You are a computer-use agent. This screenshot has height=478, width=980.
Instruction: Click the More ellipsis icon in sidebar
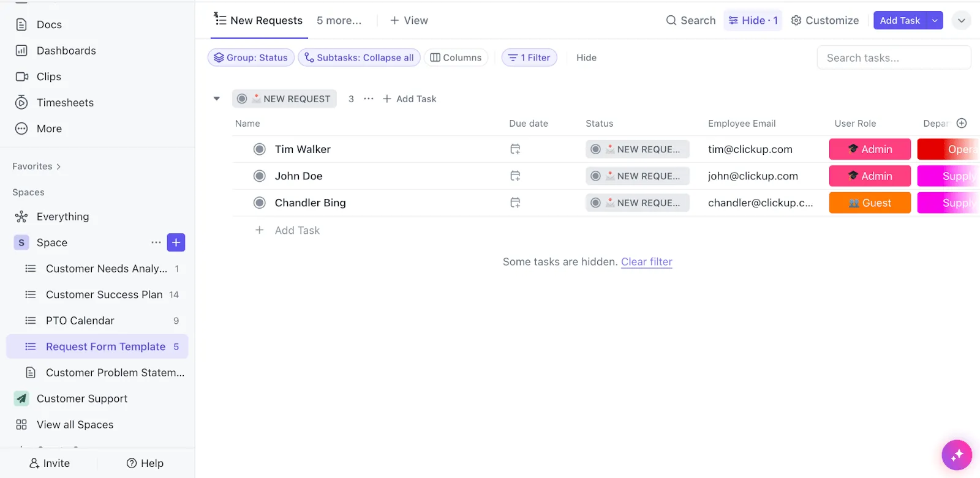point(21,129)
